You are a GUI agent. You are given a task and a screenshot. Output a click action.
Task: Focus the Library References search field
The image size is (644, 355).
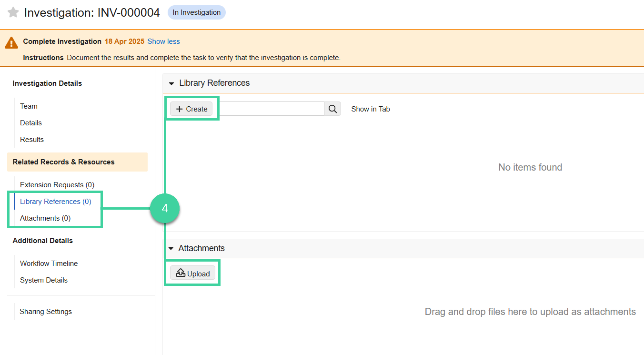coord(272,109)
